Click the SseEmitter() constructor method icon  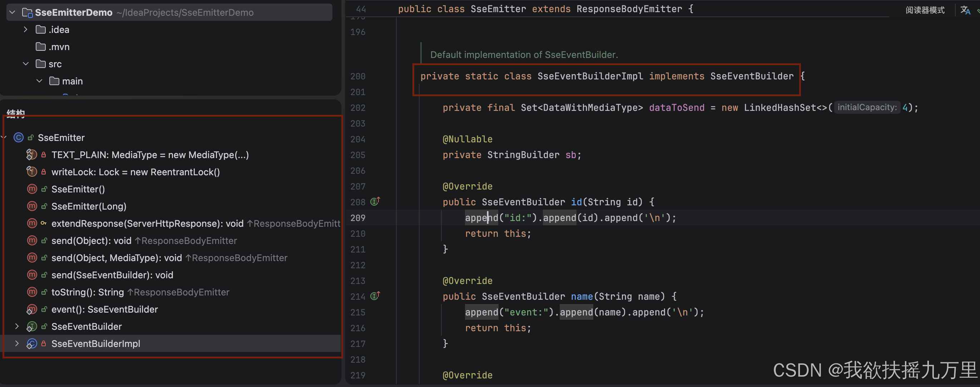[x=32, y=189]
